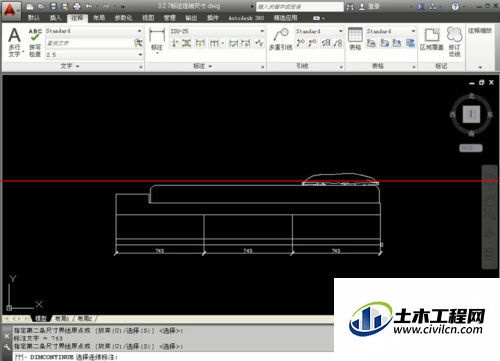Insert a Table (表格) from the ribbon
The image size is (500, 361).
(355, 39)
